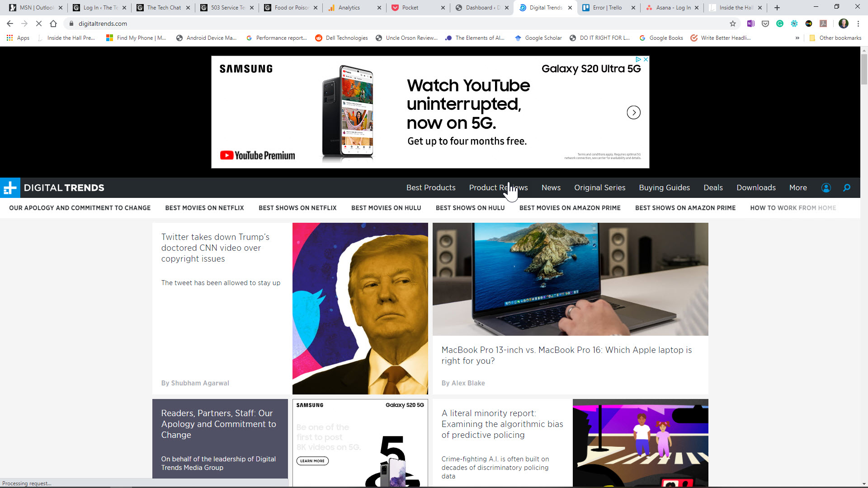Save the page with the Pocket extension
This screenshot has width=868, height=488.
coord(765,23)
